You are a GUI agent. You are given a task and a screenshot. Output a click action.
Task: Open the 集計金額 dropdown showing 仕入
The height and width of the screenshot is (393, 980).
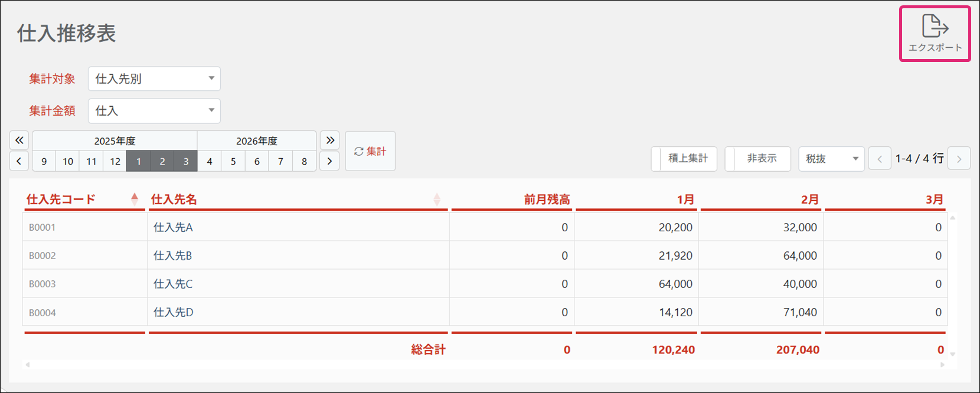pos(154,111)
